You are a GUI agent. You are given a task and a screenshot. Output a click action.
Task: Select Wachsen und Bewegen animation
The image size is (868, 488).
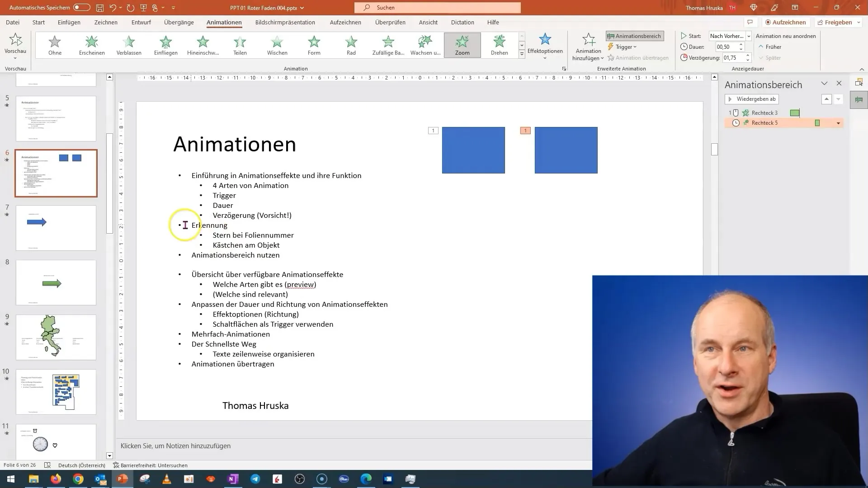click(425, 45)
